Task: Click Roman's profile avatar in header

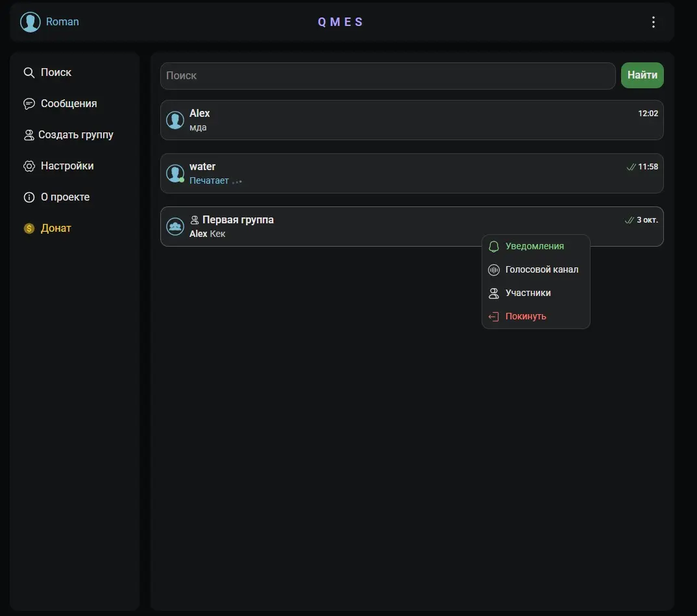Action: pyautogui.click(x=31, y=22)
